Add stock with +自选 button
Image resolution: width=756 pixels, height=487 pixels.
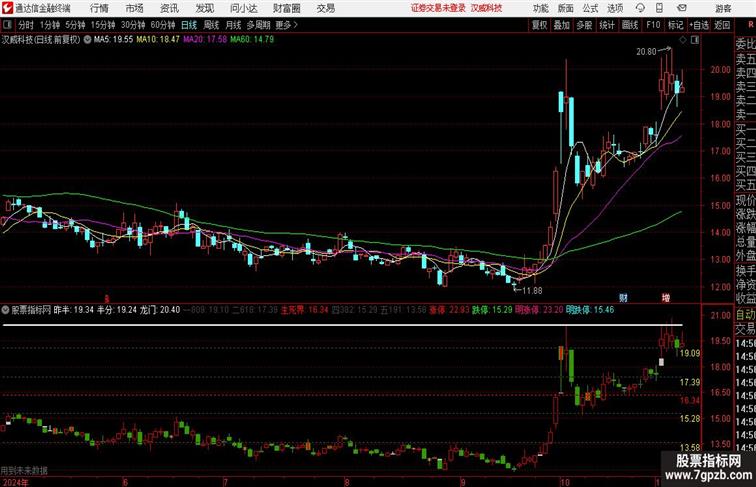[699, 25]
